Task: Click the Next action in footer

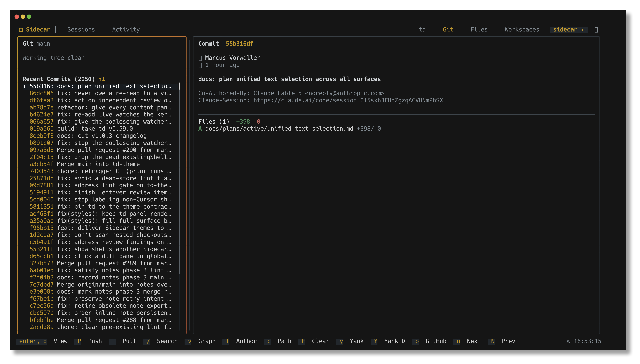Action: [x=474, y=341]
